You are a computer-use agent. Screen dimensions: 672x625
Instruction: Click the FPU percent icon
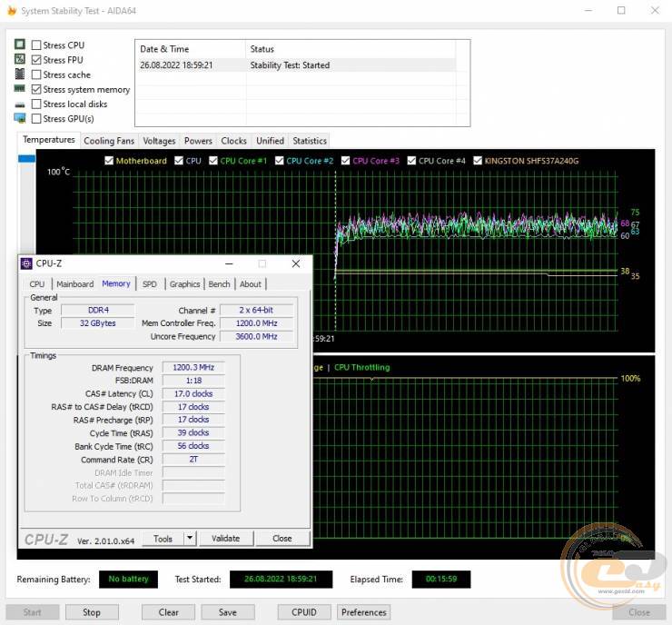pos(20,59)
